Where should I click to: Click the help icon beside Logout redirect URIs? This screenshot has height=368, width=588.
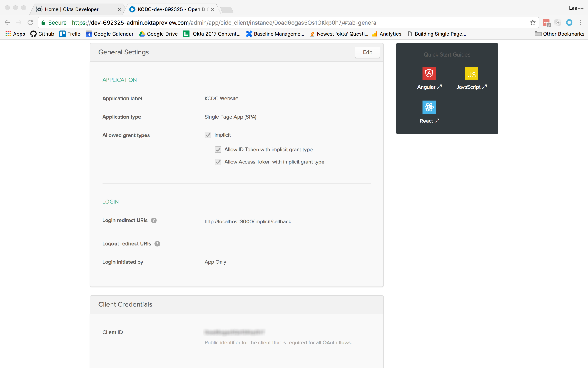[x=157, y=243]
